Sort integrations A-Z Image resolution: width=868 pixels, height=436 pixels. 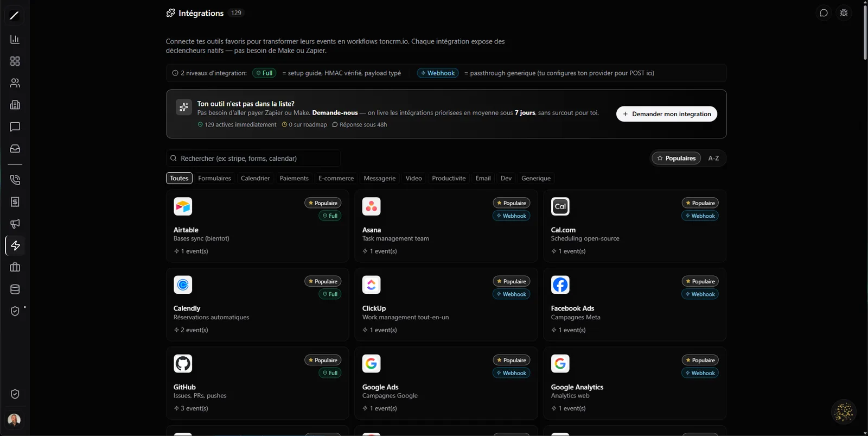[713, 158]
